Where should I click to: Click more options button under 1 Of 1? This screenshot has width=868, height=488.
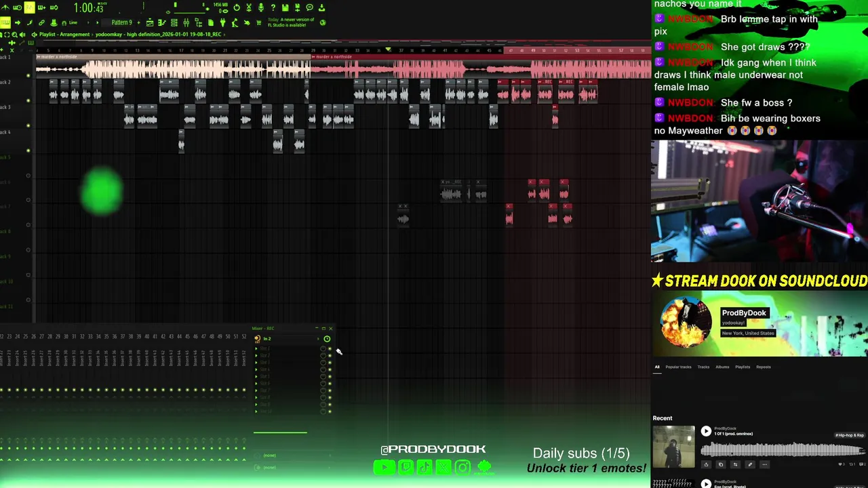pos(764,464)
